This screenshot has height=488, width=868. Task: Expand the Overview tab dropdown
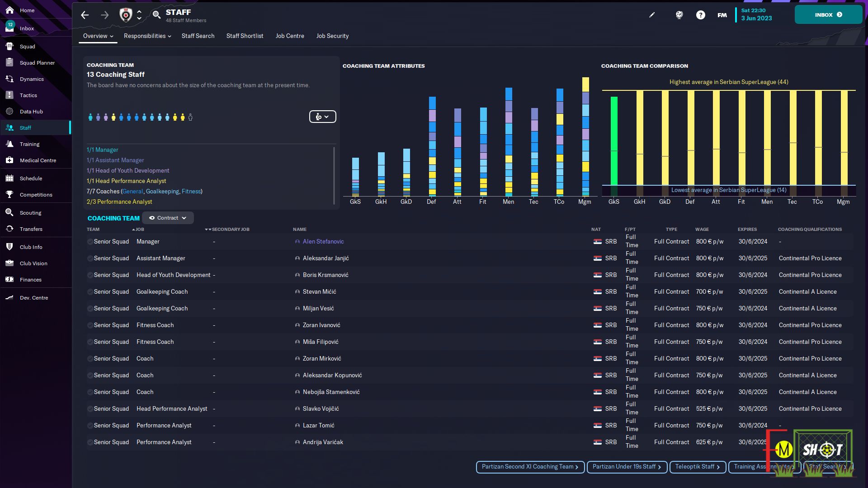(x=98, y=36)
